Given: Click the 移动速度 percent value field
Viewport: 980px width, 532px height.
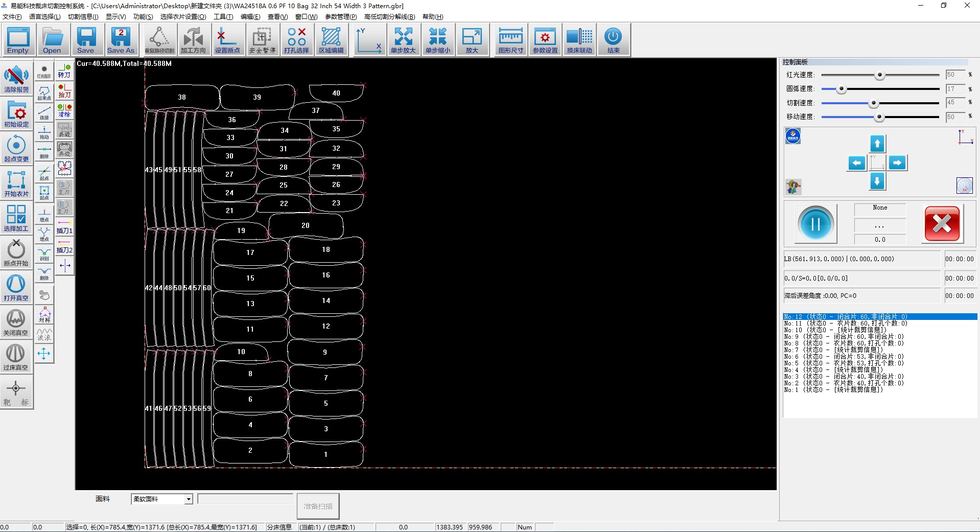Looking at the screenshot, I should 955,117.
